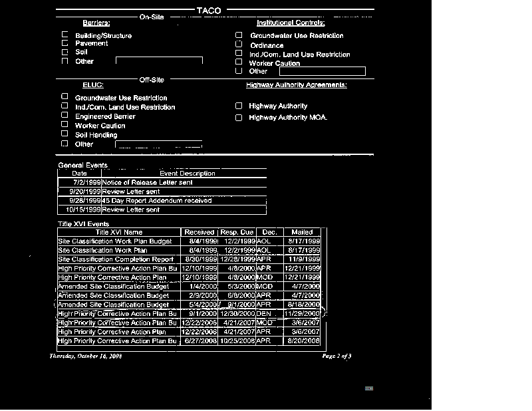The height and width of the screenshot is (411, 532).
Task: Click the Barriers Other text field
Action: 159,61
